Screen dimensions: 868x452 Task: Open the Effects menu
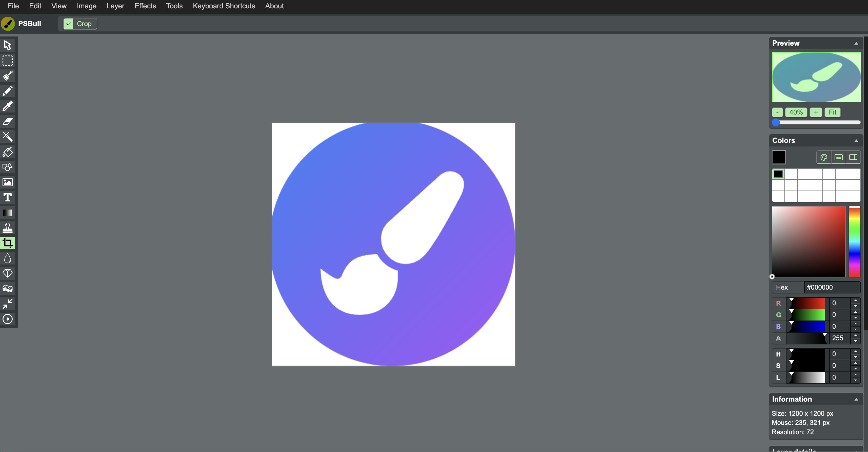pyautogui.click(x=145, y=6)
